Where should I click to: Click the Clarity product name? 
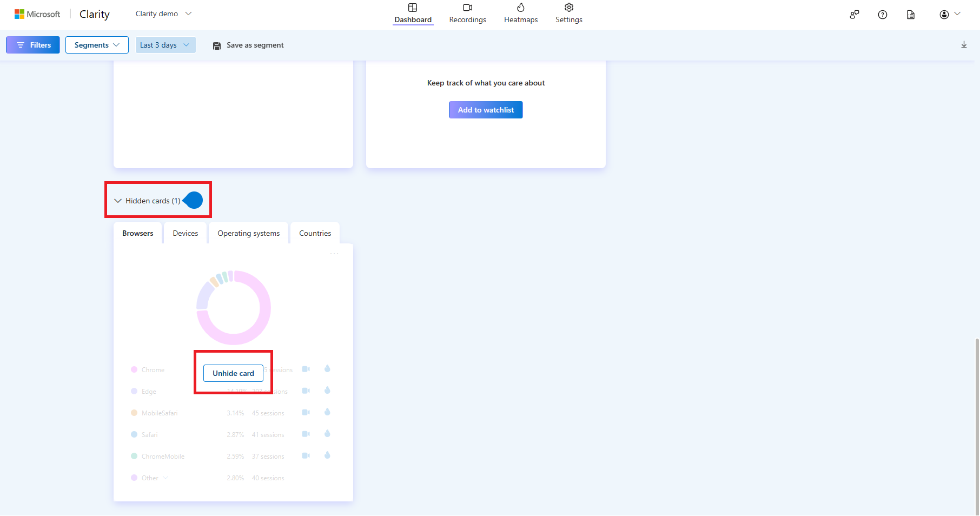95,14
